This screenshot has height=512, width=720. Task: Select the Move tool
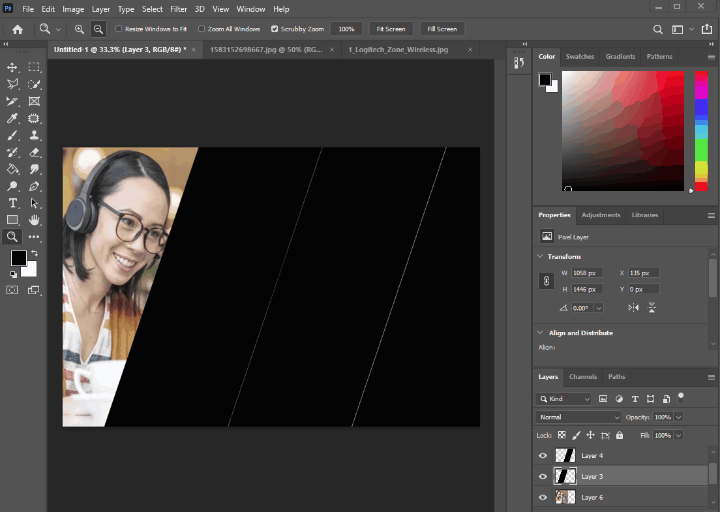click(13, 67)
